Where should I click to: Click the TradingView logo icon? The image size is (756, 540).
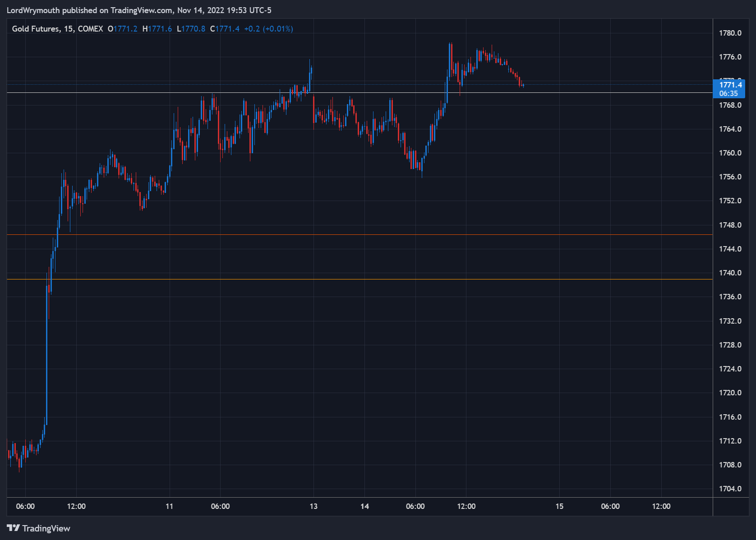pos(13,528)
